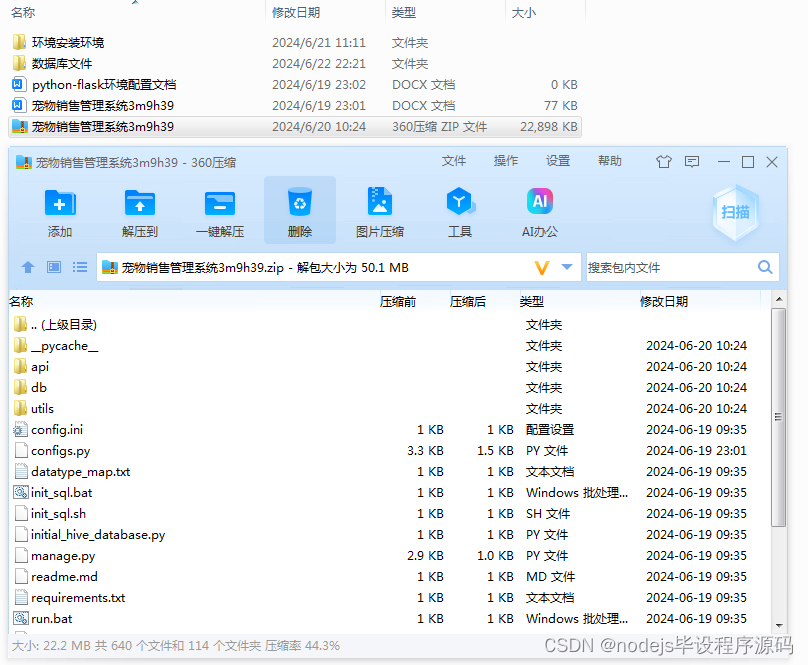Select the init_sql.bat file icon
The image size is (808, 665).
[x=20, y=492]
